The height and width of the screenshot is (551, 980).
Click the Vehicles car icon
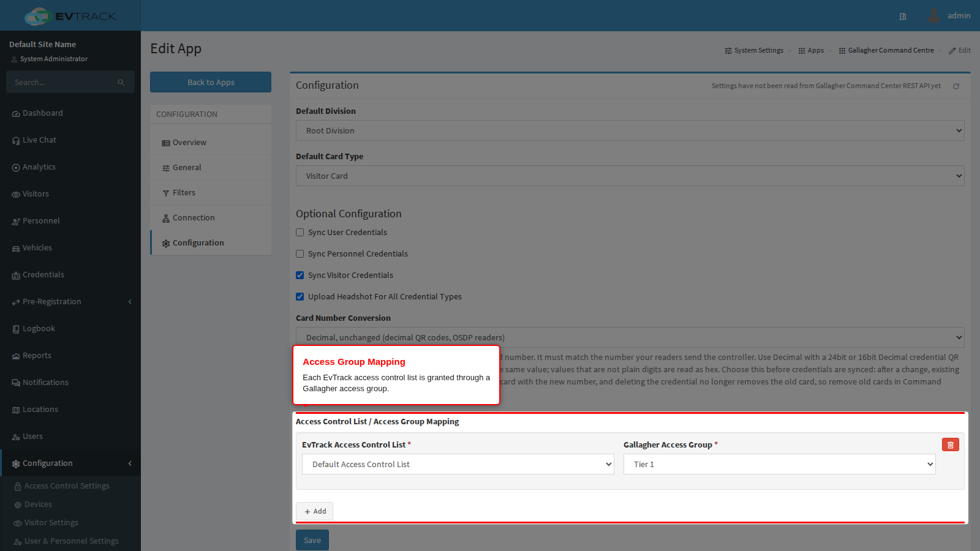pos(16,249)
